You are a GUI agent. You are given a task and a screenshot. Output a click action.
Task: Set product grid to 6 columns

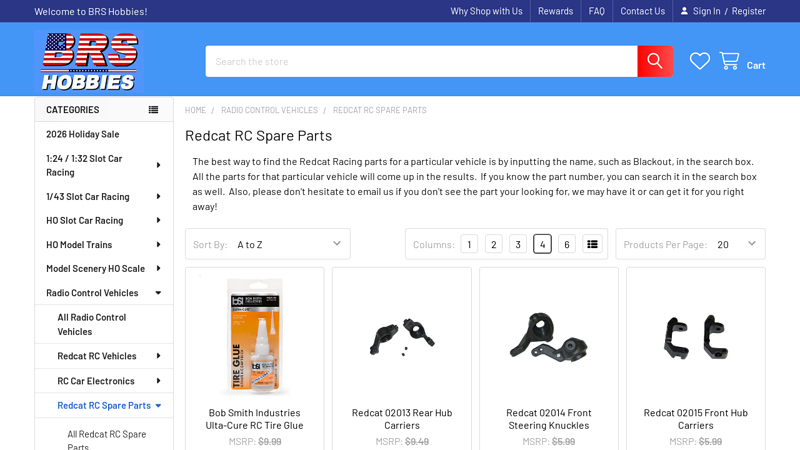point(567,244)
